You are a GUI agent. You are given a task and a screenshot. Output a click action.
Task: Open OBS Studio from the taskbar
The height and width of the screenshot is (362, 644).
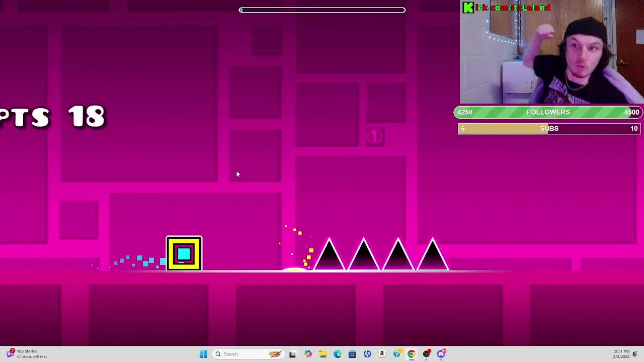pyautogui.click(x=427, y=354)
